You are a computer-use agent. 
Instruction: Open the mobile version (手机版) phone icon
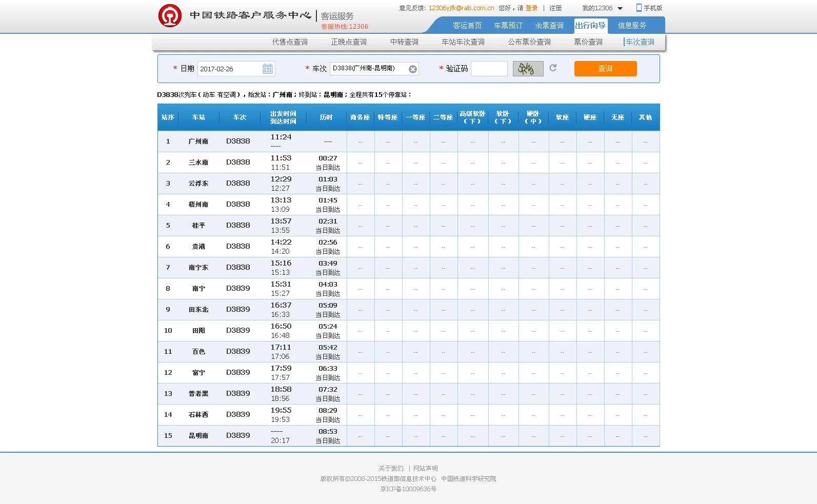pos(639,8)
